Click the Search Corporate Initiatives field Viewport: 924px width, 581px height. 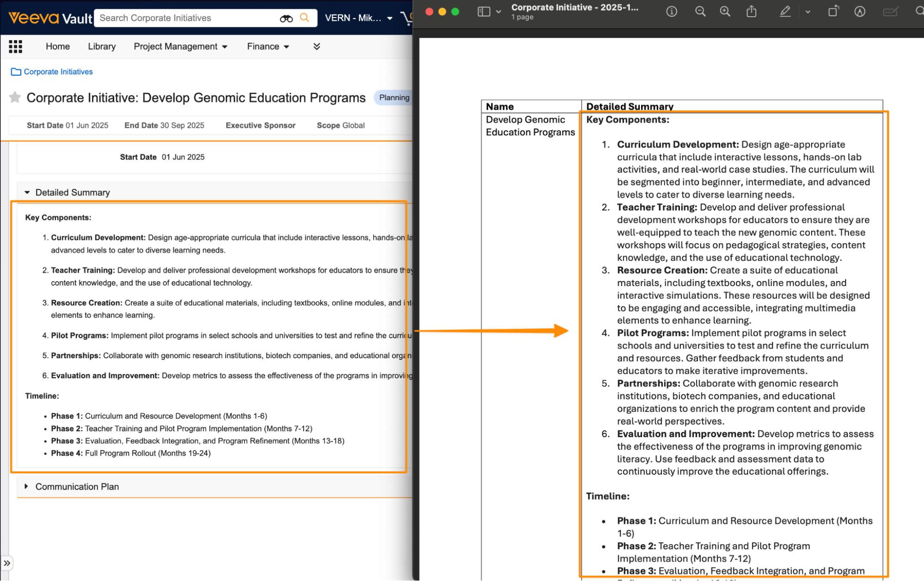tap(185, 18)
